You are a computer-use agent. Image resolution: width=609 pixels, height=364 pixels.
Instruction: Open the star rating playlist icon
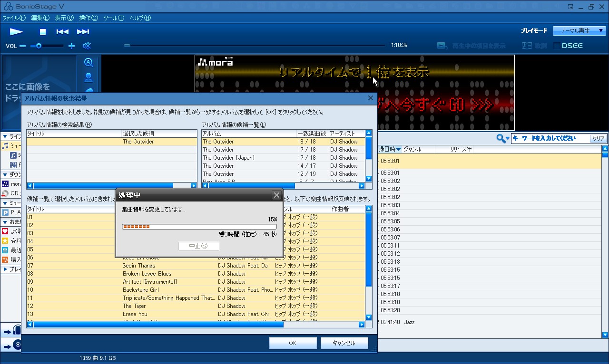[5, 241]
